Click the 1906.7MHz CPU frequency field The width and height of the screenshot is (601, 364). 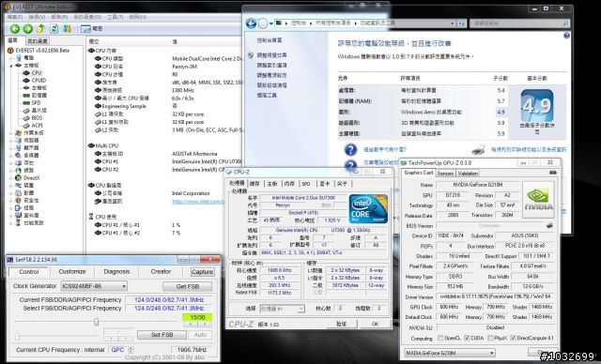coord(192,350)
